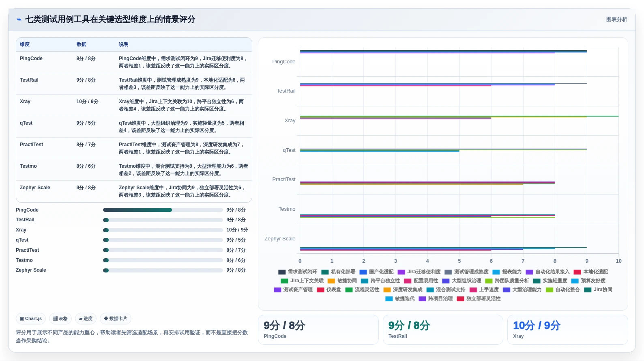Click the qTest label on the chart's vertical axis
Viewport: 644px width, 361px height.
289,150
